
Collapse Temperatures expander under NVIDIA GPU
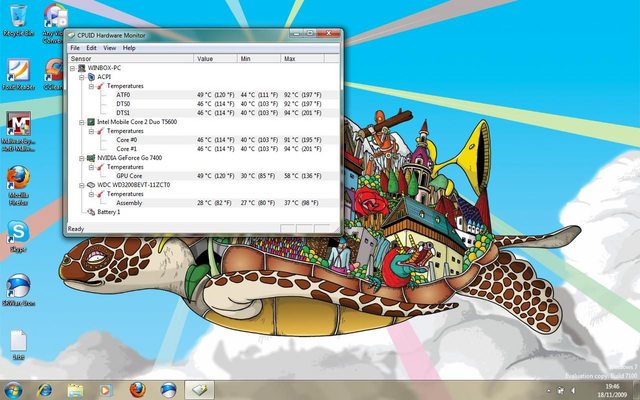[91, 167]
